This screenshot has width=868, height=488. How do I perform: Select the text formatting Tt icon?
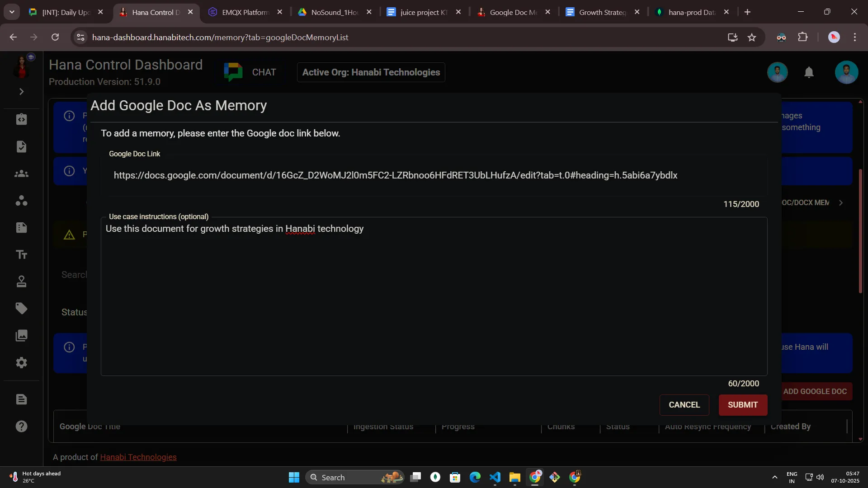pos(21,254)
